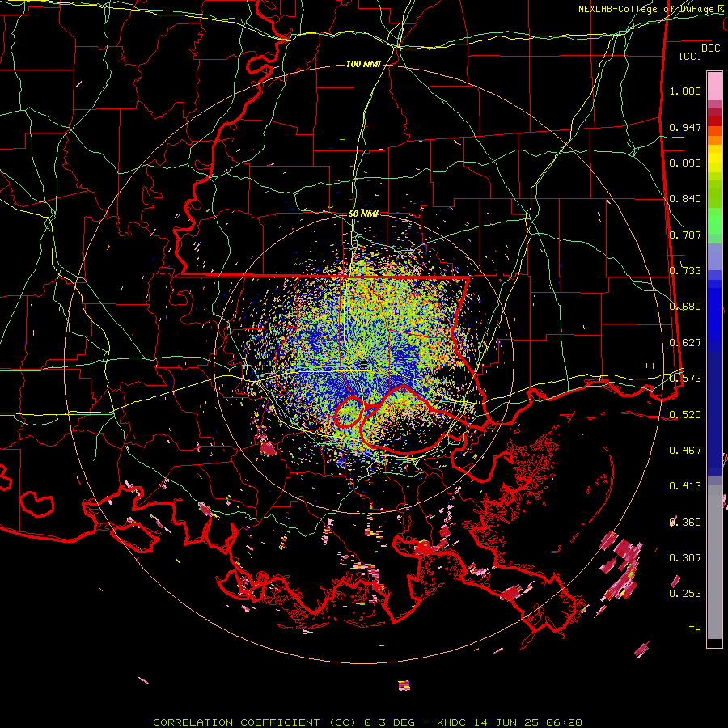Click the 0.627 scale value
This screenshot has width=728, height=728.
pos(685,343)
